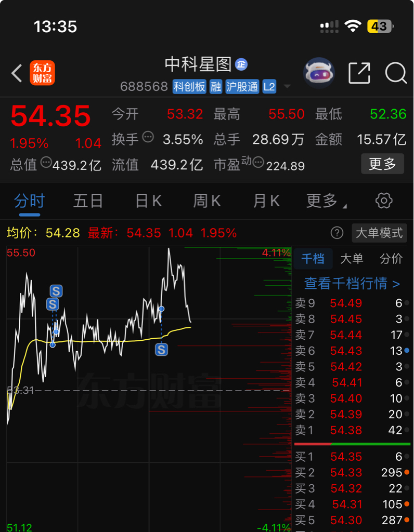Select the 买5 row at 54.30

coord(352,520)
